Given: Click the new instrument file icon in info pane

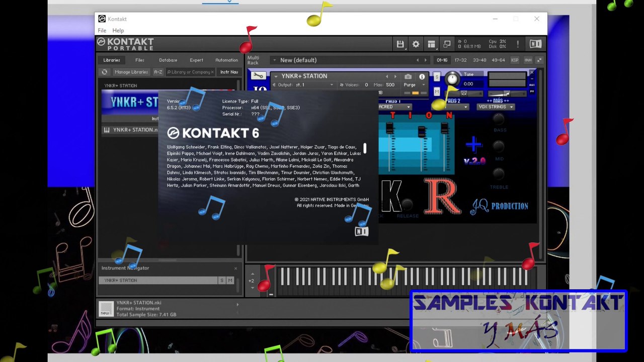Looking at the screenshot, I should (x=106, y=309).
